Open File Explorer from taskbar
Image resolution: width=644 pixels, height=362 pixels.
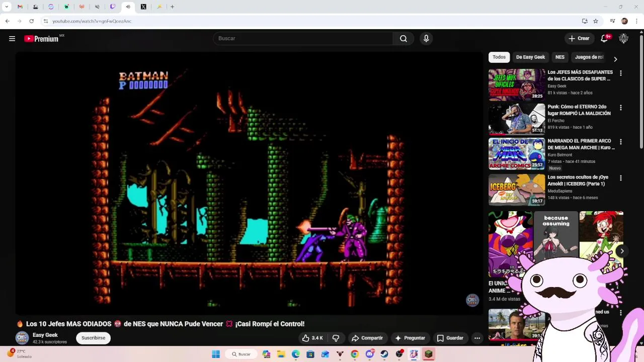click(281, 354)
